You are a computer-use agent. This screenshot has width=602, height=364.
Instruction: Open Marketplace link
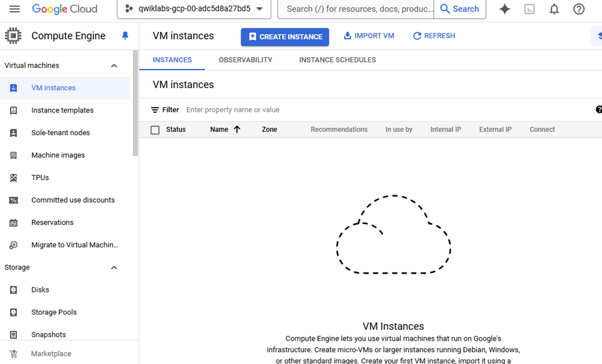(51, 354)
